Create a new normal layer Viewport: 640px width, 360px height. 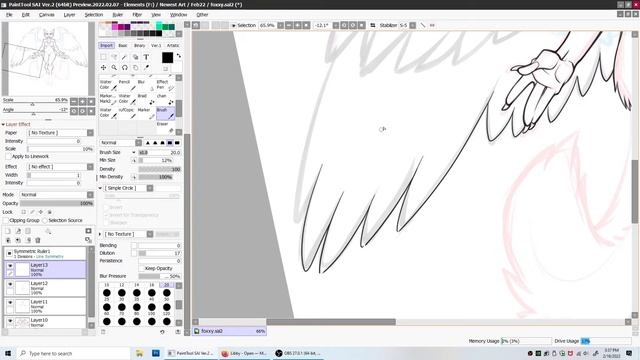tap(8, 231)
